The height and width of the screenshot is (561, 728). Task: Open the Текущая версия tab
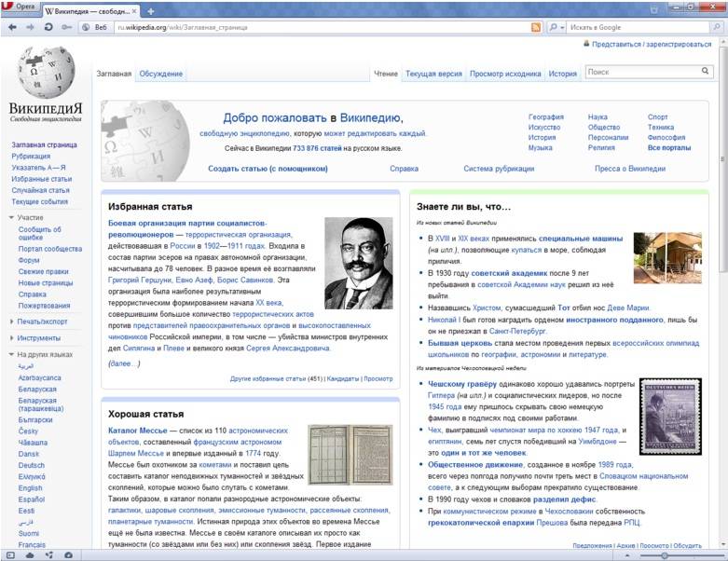point(433,74)
